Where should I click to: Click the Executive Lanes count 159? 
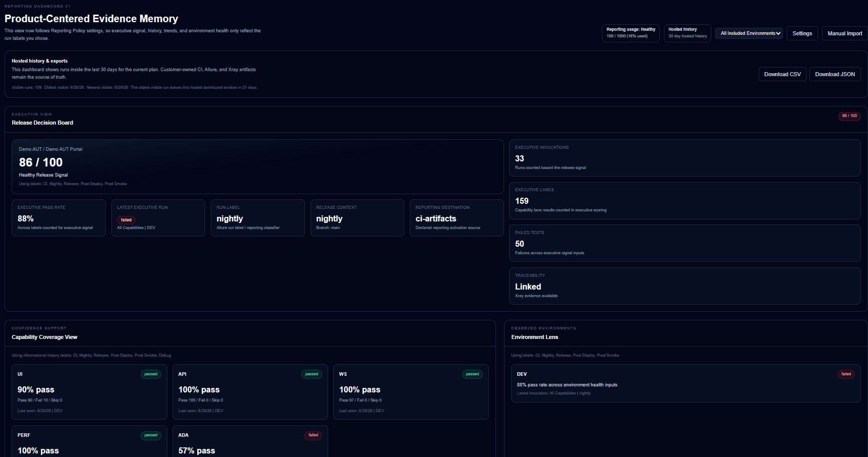(522, 201)
